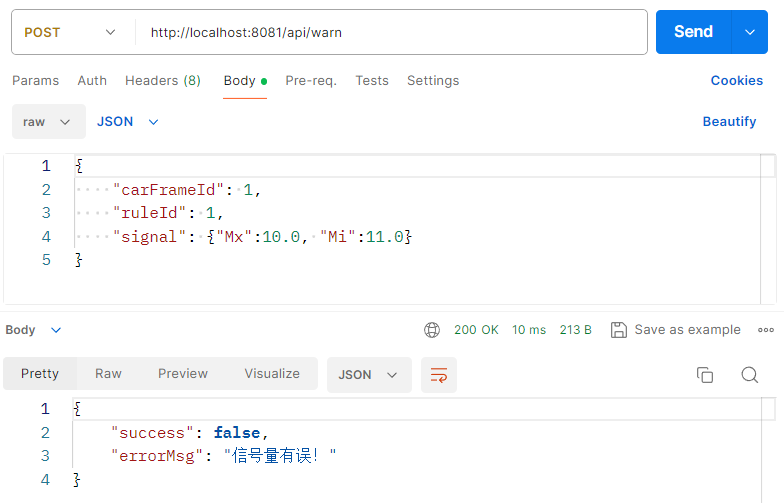Open the Cookies link
The width and height of the screenshot is (784, 503).
click(736, 80)
